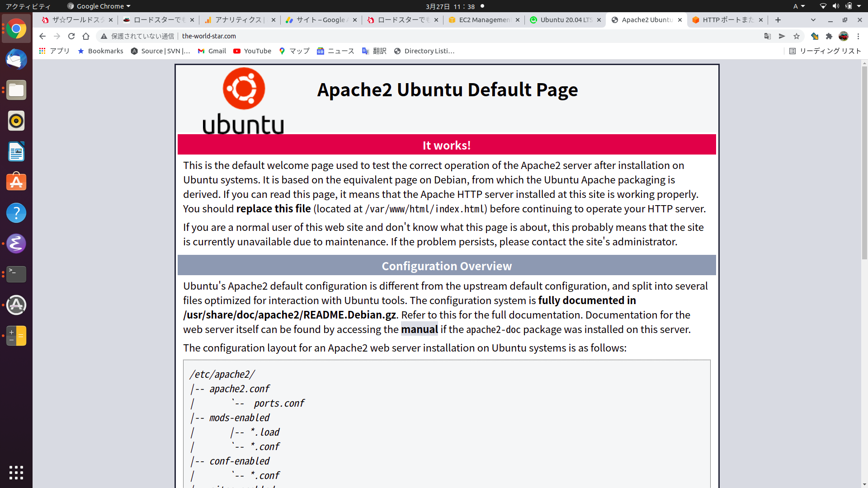Follow the manual link on page
868x488 pixels.
point(419,329)
